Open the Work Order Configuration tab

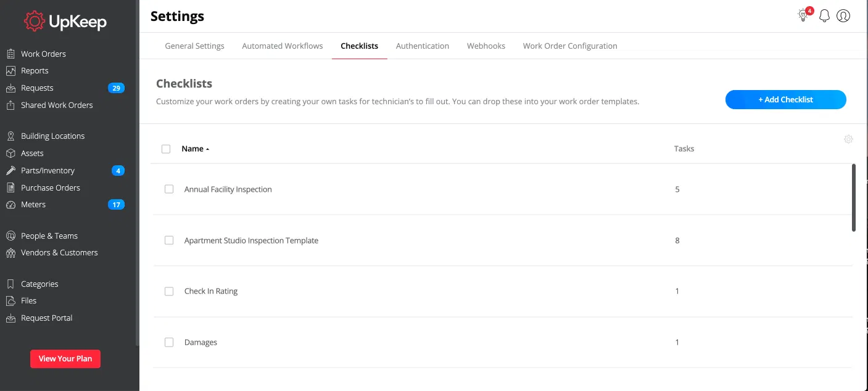coord(570,46)
